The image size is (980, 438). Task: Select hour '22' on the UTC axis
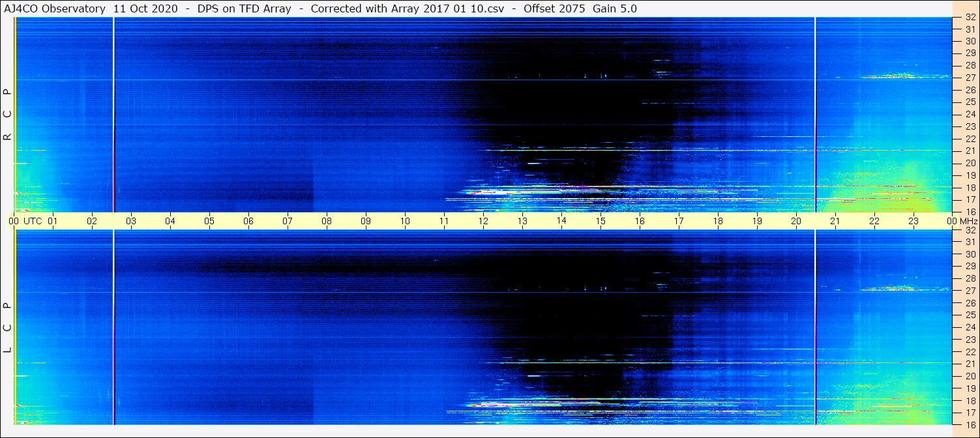click(x=874, y=221)
